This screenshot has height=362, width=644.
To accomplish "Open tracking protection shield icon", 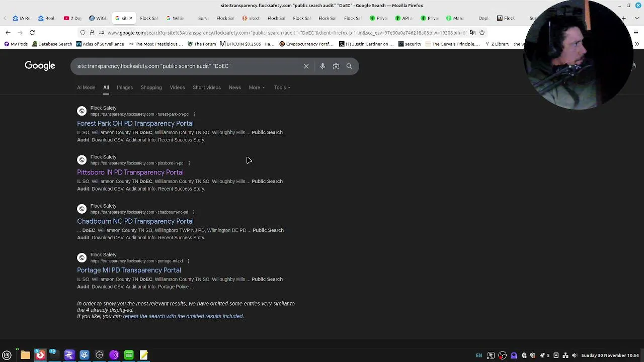I will click(x=83, y=33).
